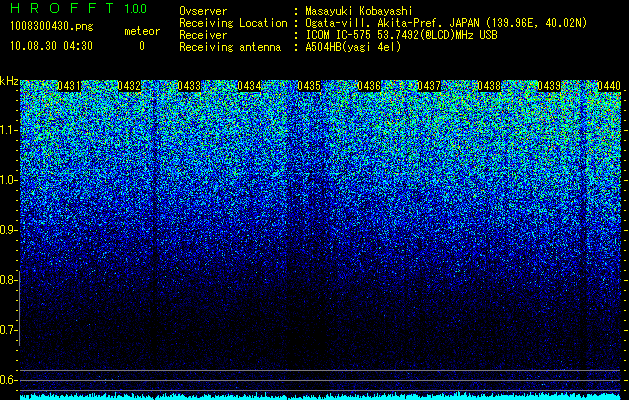Click the 0440 time marker

click(609, 86)
